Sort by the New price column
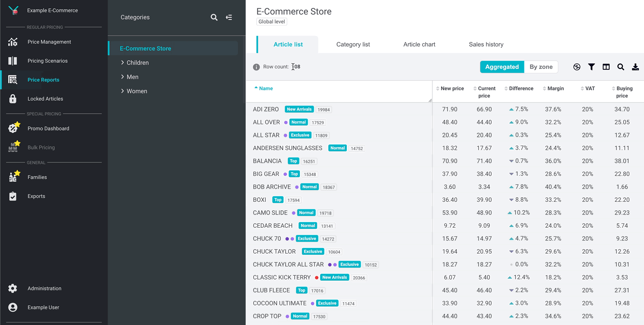This screenshot has height=325, width=644. [450, 88]
